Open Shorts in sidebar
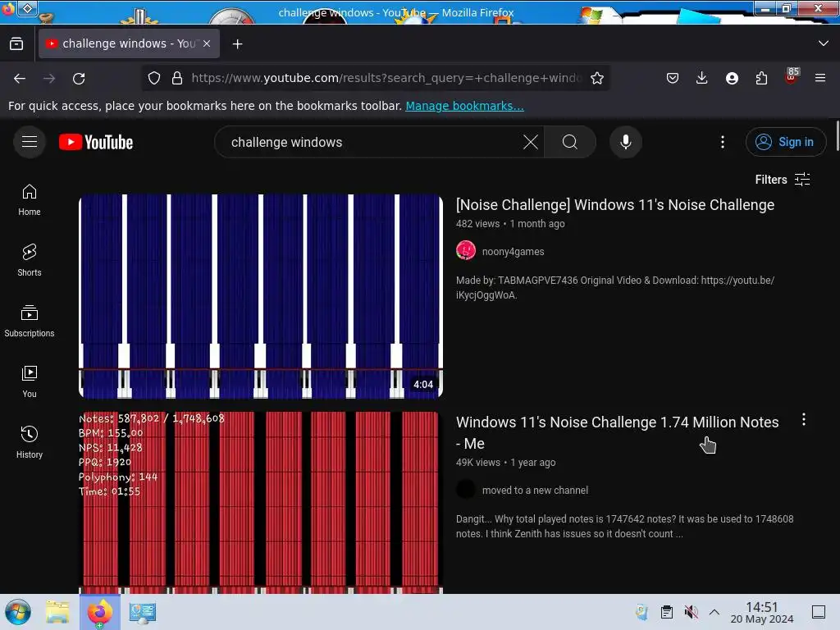Viewport: 840px width, 630px height. 30,260
